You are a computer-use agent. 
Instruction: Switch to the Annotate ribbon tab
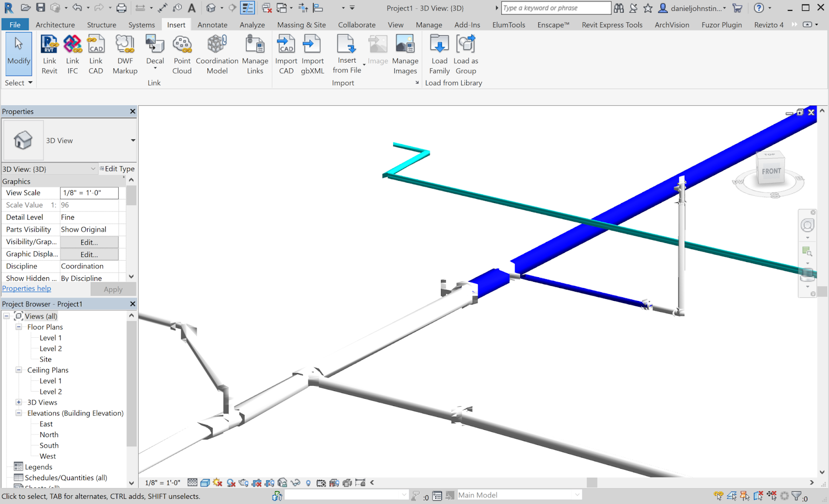click(x=212, y=24)
